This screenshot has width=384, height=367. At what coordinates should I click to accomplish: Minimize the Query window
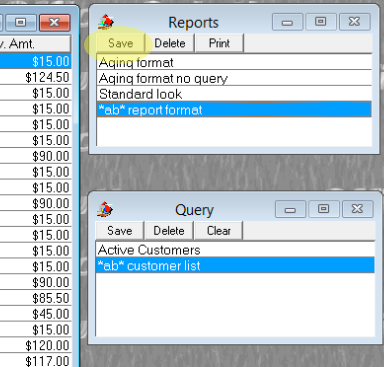click(x=290, y=209)
